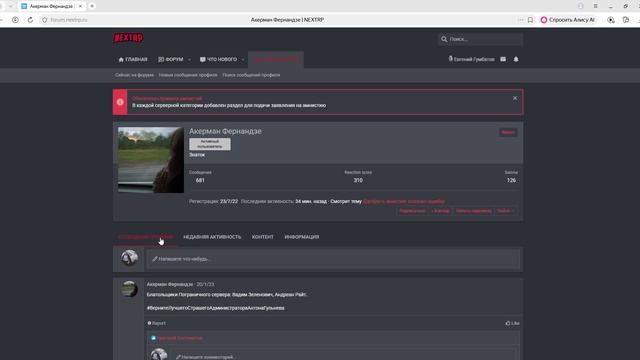Click the second red profile action button
The width and height of the screenshot is (640, 360).
[x=440, y=211]
